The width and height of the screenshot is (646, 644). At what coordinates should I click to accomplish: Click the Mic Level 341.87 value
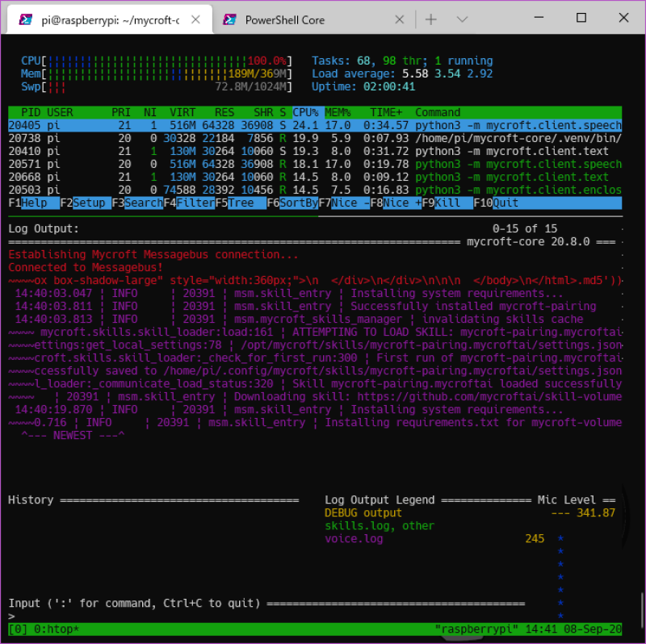[x=596, y=512]
